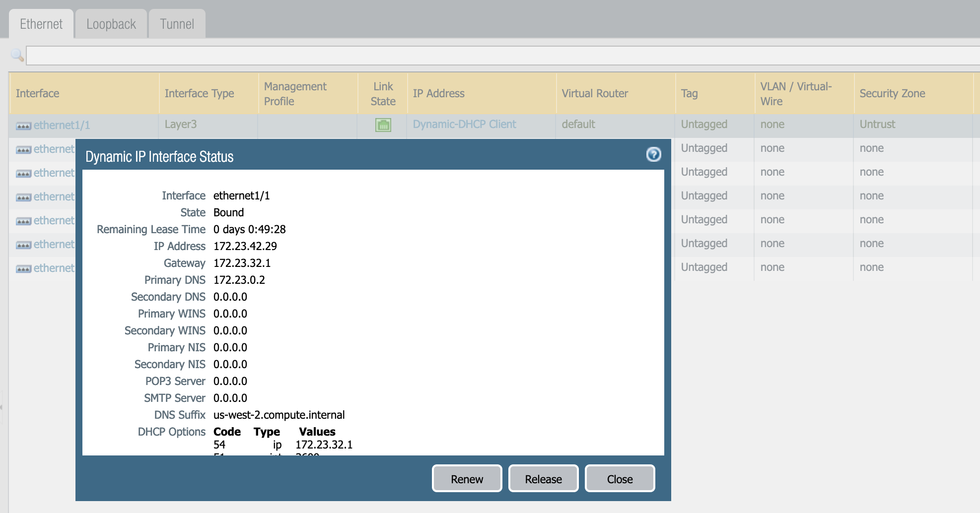This screenshot has height=513, width=980.
Task: Open the ethernet1/1 interface link
Action: pos(62,125)
